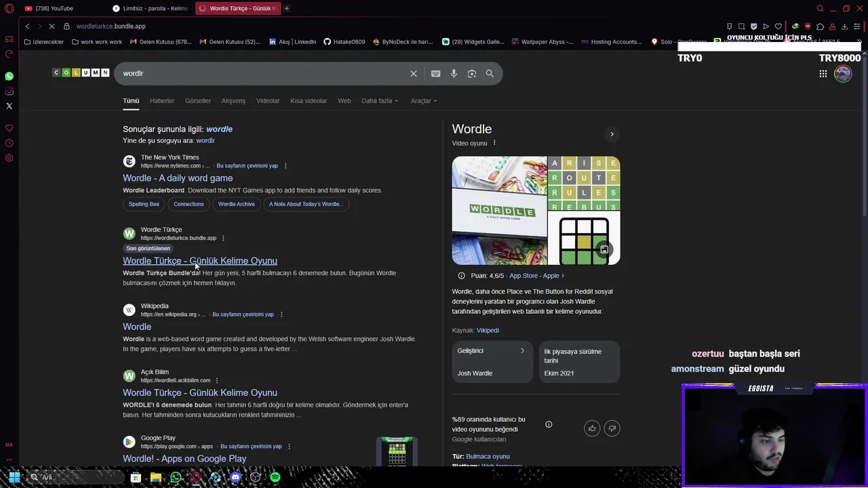The width and height of the screenshot is (868, 488).
Task: Open Wordle - A daily word game link
Action: tap(178, 178)
